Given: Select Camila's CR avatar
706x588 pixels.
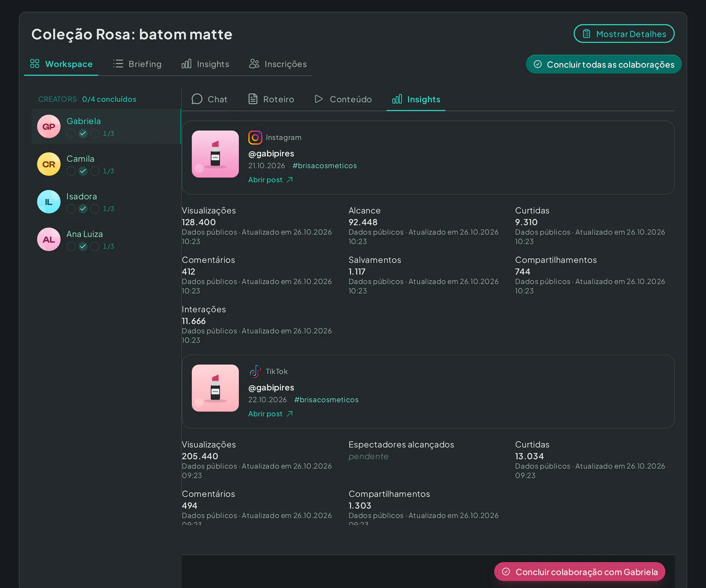Looking at the screenshot, I should pos(49,164).
